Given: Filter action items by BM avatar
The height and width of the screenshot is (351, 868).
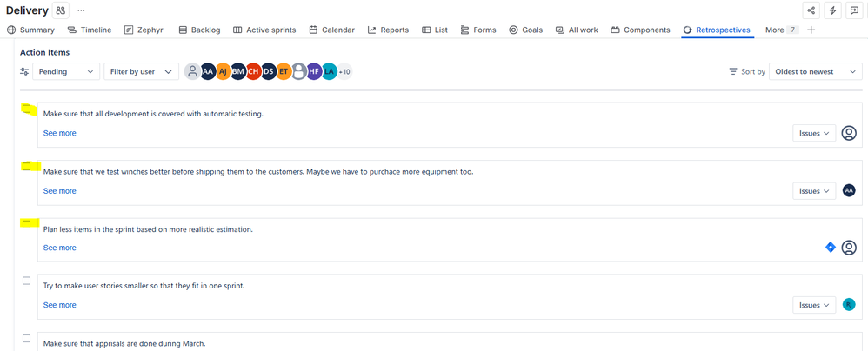Looking at the screenshot, I should click(238, 71).
